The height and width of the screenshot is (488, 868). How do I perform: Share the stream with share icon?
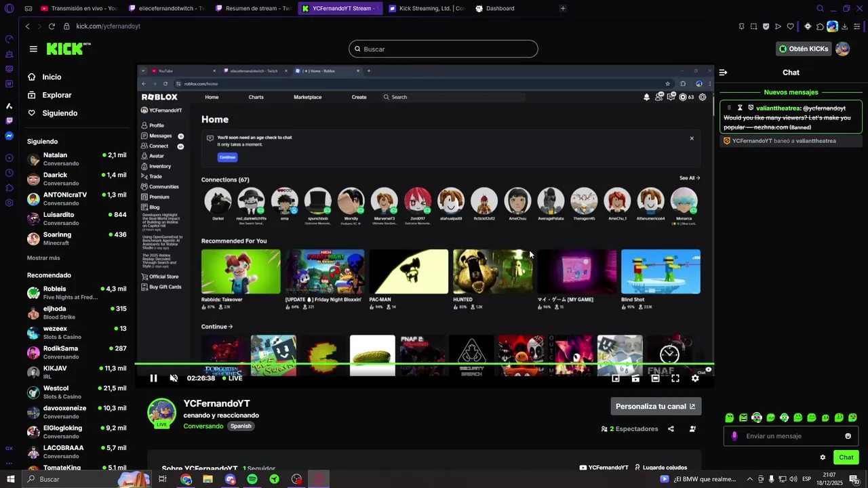click(671, 429)
